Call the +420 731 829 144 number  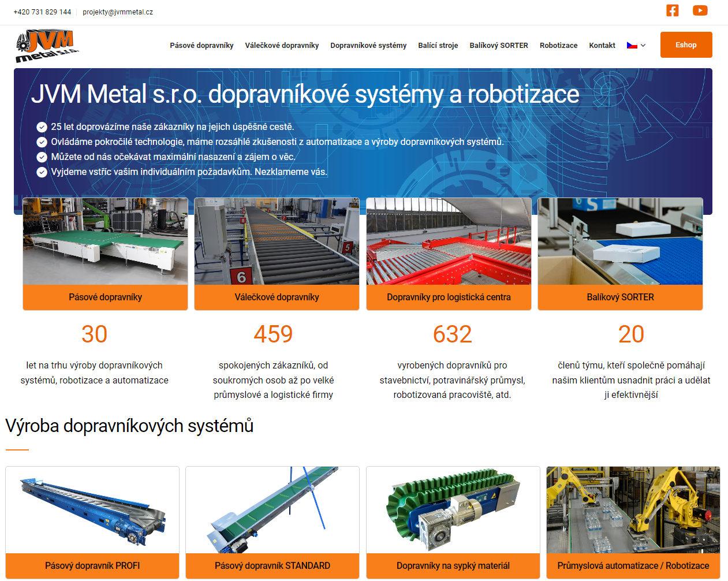[42, 12]
